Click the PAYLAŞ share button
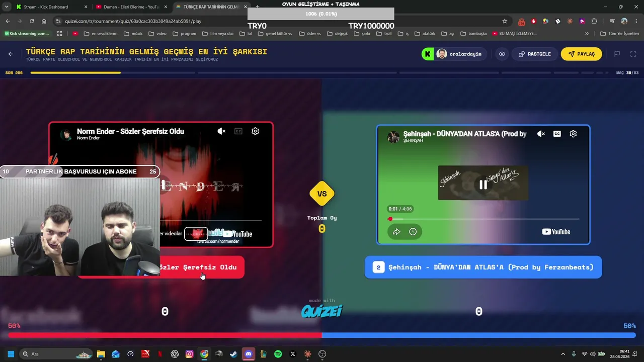This screenshot has width=644, height=362. tap(581, 54)
